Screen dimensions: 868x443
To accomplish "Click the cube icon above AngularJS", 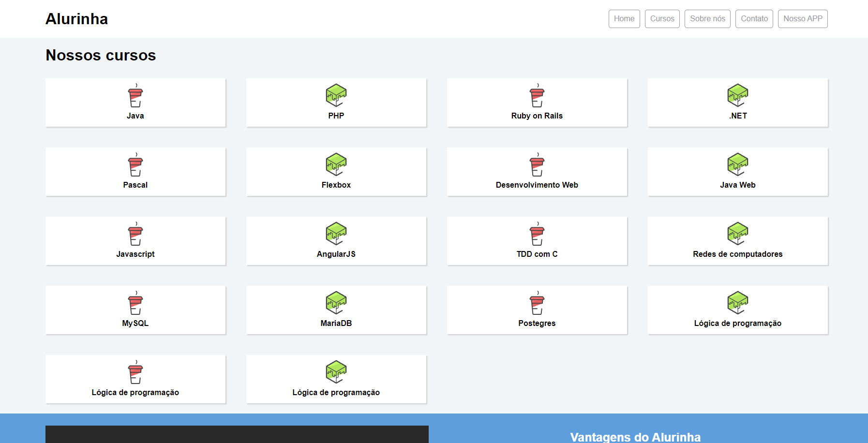I will 336,234.
